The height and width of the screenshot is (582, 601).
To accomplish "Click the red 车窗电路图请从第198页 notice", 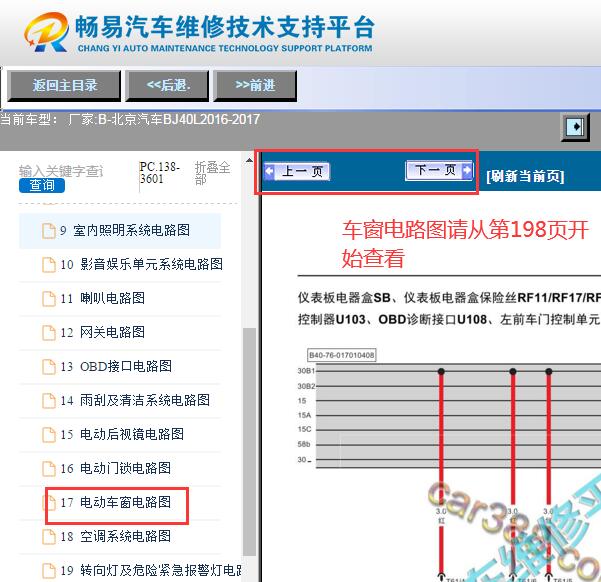I will tap(465, 244).
